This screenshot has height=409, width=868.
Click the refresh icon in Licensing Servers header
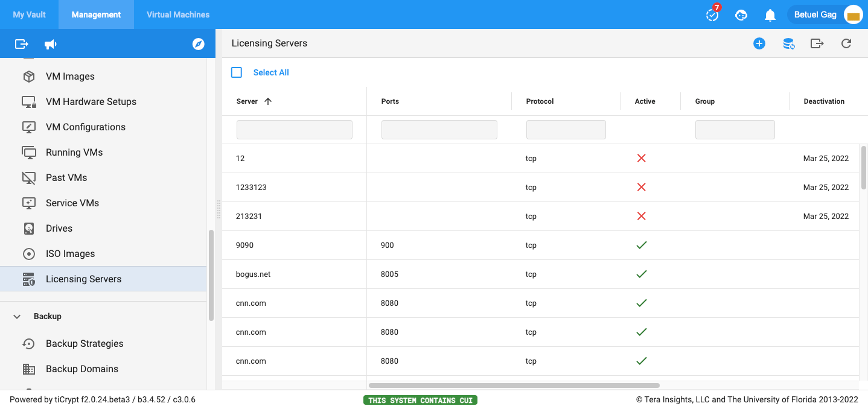(x=846, y=43)
